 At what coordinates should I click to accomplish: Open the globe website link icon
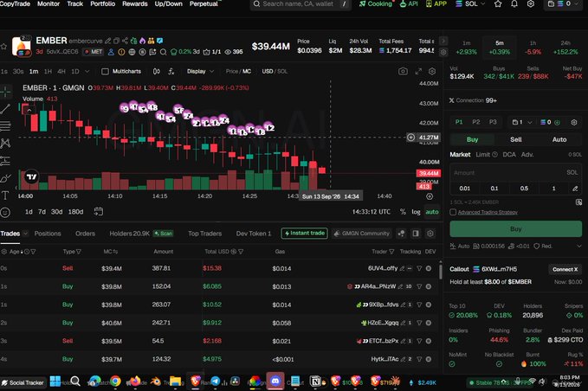[132, 52]
